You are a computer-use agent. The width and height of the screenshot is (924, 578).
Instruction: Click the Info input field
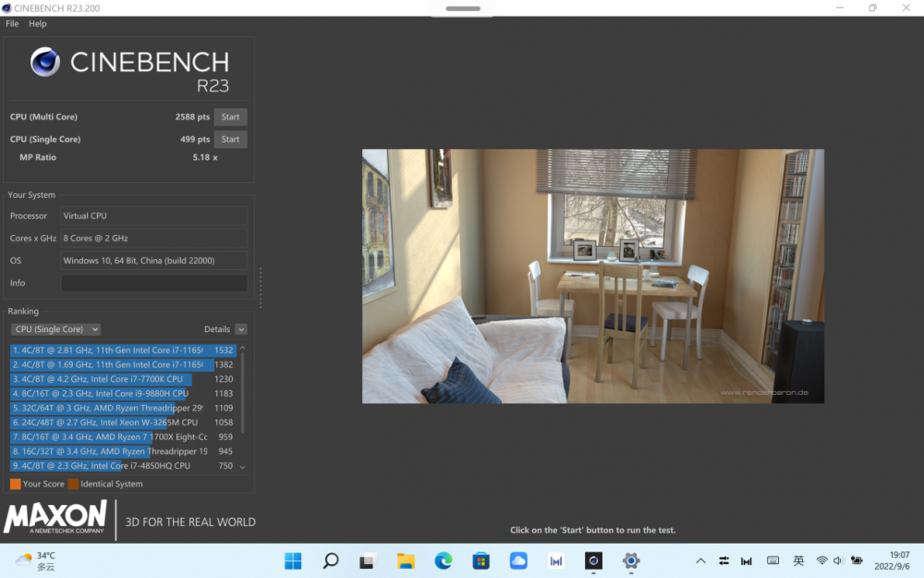pyautogui.click(x=153, y=283)
